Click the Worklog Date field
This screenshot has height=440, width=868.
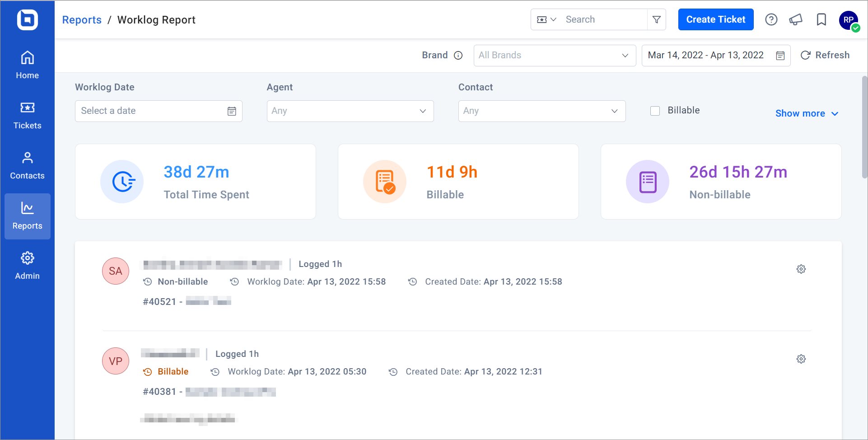[x=159, y=111]
